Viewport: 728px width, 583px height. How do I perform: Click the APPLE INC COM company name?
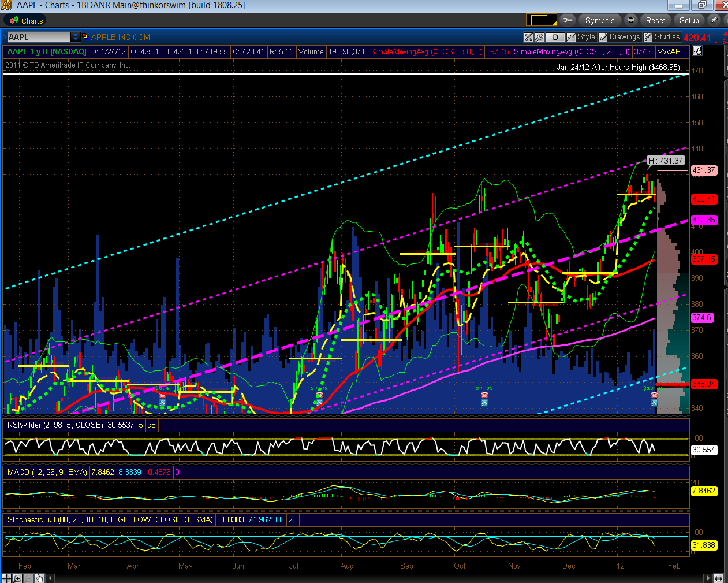pyautogui.click(x=121, y=37)
